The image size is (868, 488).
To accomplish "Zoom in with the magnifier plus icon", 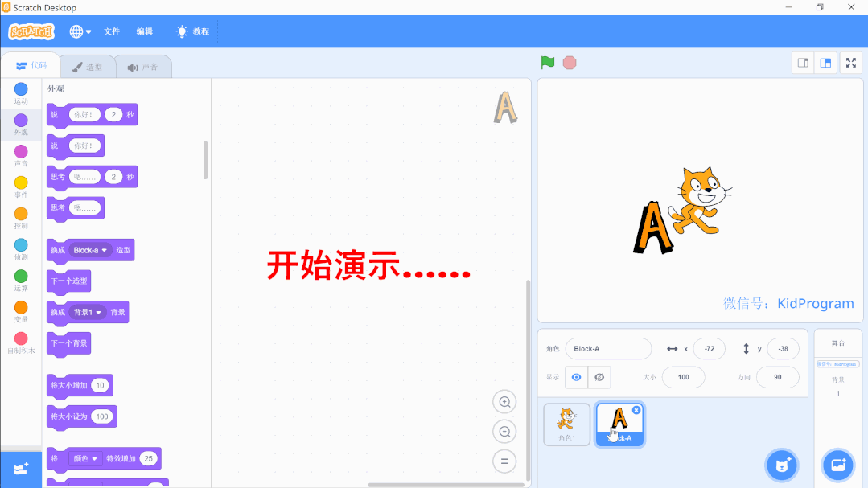I will click(504, 401).
